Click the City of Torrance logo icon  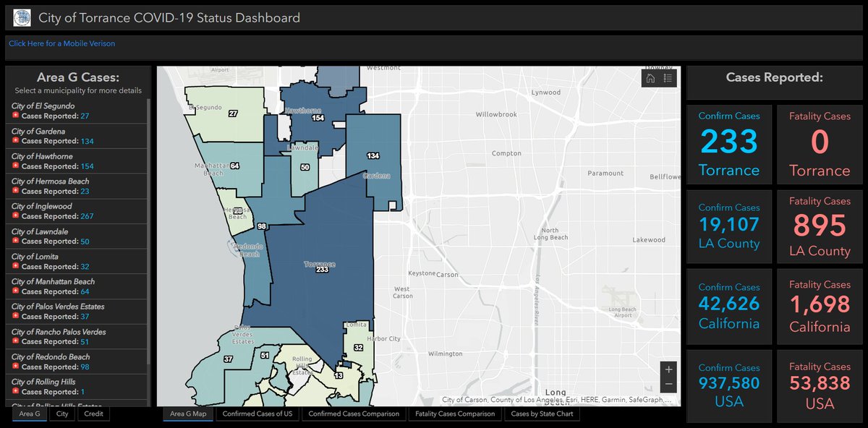22,17
